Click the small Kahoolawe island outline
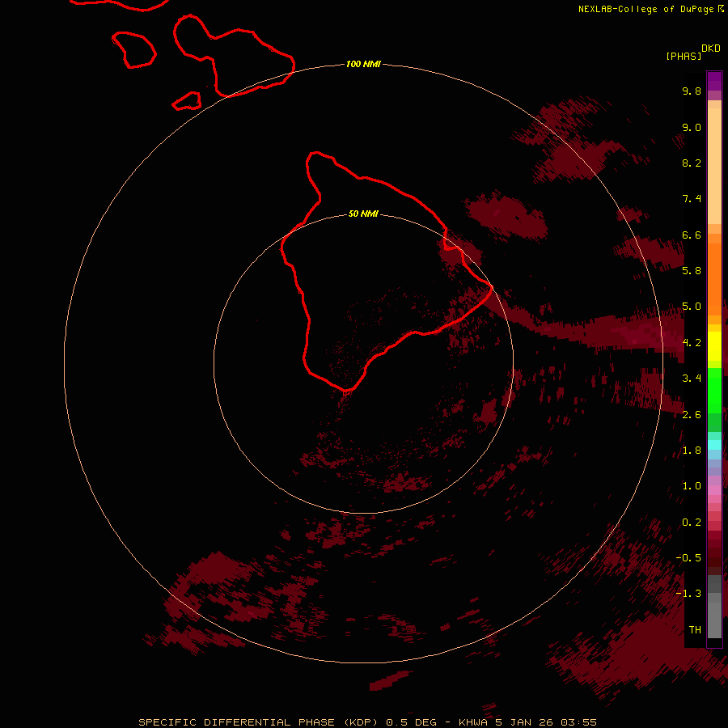This screenshot has height=728, width=728. (187, 101)
